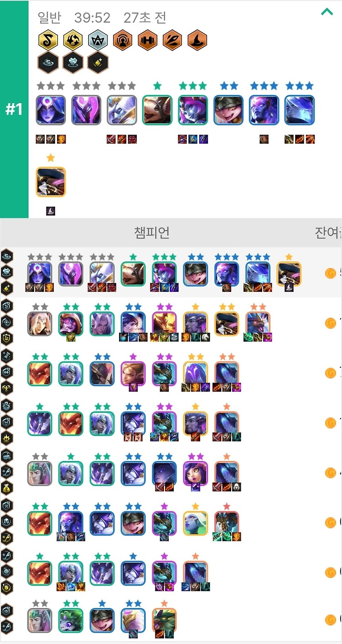The image size is (342, 644).
Task: Click the first three-star Lissandra portrait in top panel
Action: [51, 110]
